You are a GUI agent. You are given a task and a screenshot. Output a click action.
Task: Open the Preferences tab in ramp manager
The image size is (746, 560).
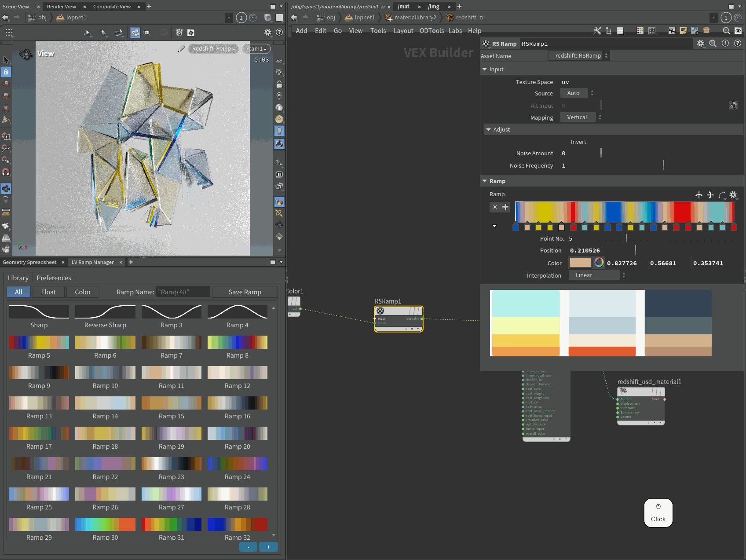(54, 278)
